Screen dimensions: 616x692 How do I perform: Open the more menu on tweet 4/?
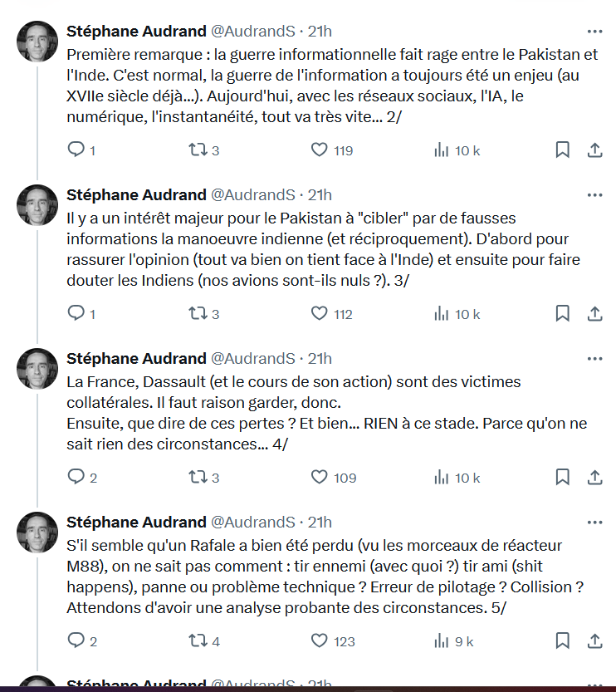(x=594, y=359)
